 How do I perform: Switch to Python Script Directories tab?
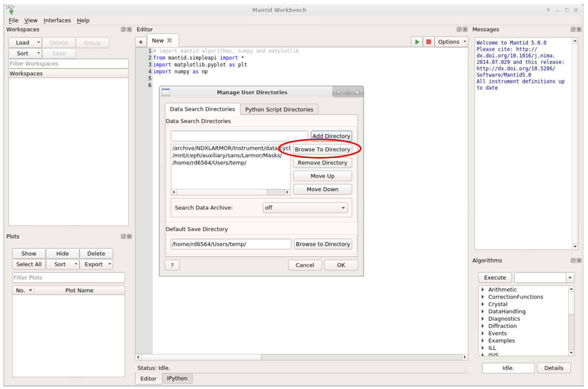279,109
